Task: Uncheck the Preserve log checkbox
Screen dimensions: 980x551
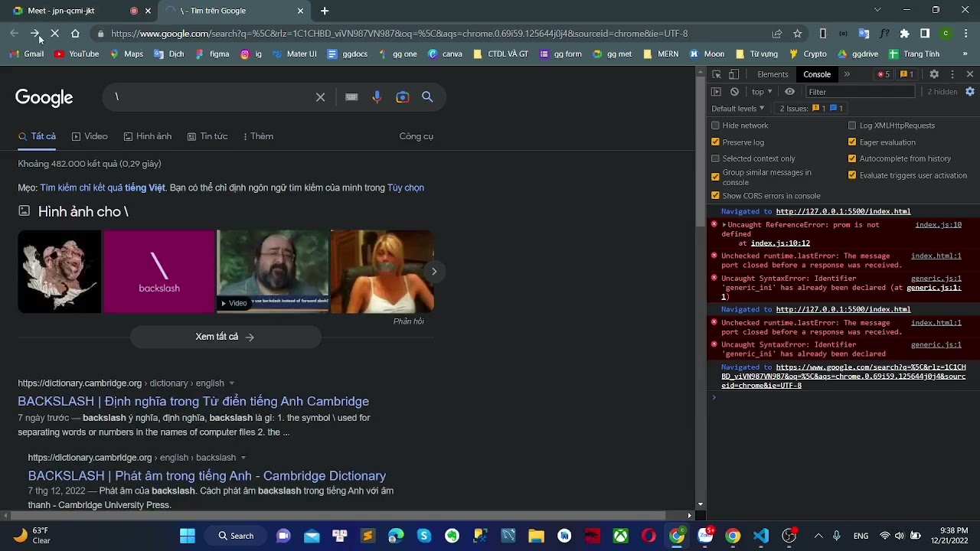Action: [x=716, y=142]
